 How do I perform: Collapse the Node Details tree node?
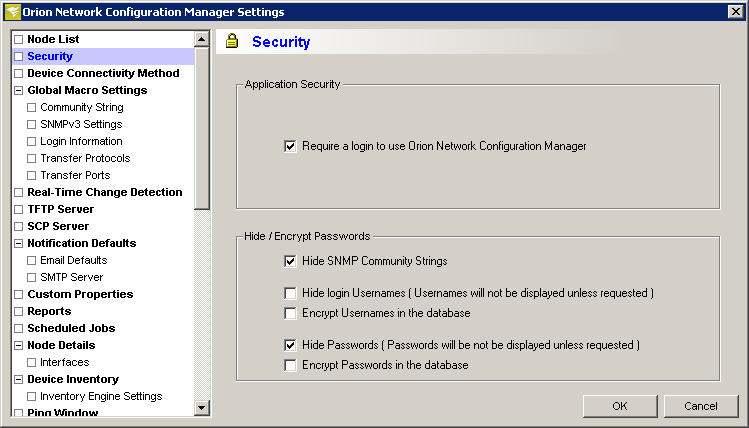[x=19, y=345]
